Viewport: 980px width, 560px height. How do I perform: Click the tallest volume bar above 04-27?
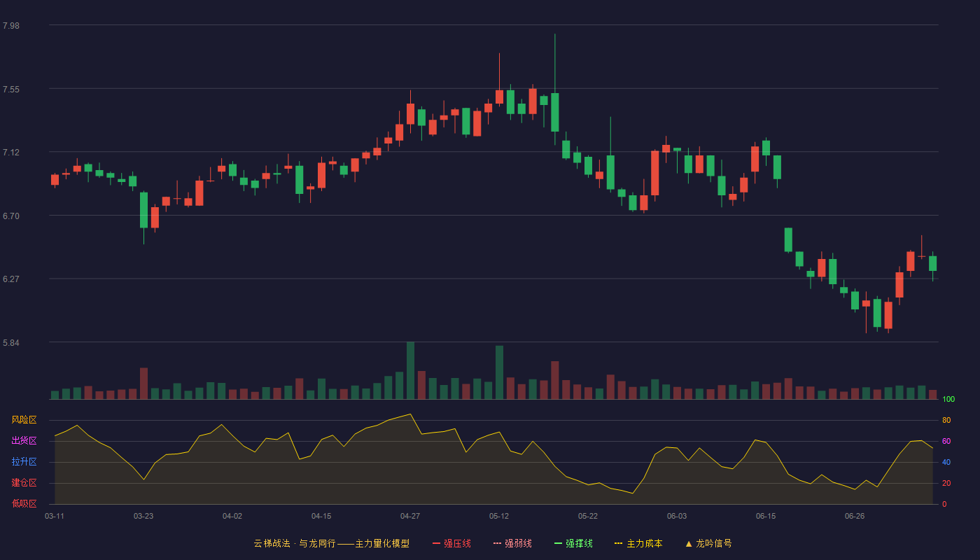[410, 371]
